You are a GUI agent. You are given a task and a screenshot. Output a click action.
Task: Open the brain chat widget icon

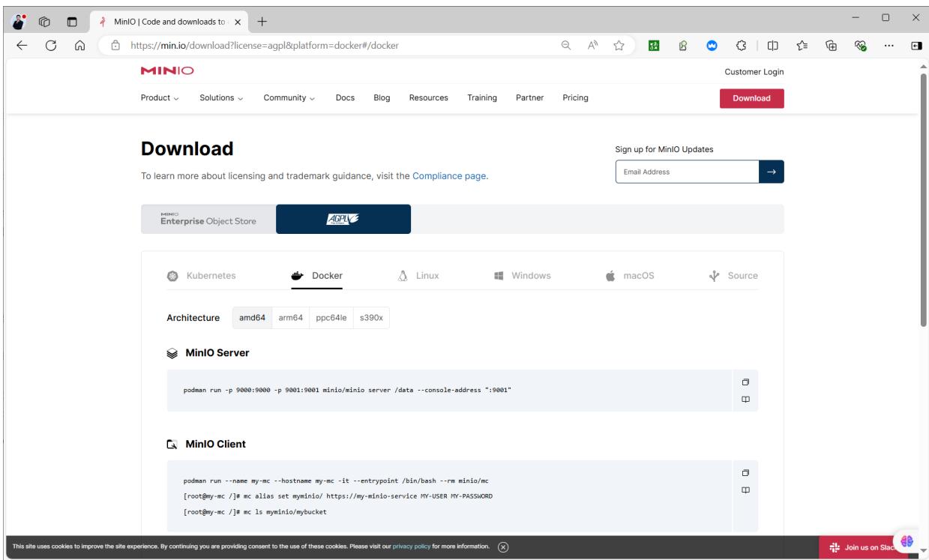[x=907, y=541]
